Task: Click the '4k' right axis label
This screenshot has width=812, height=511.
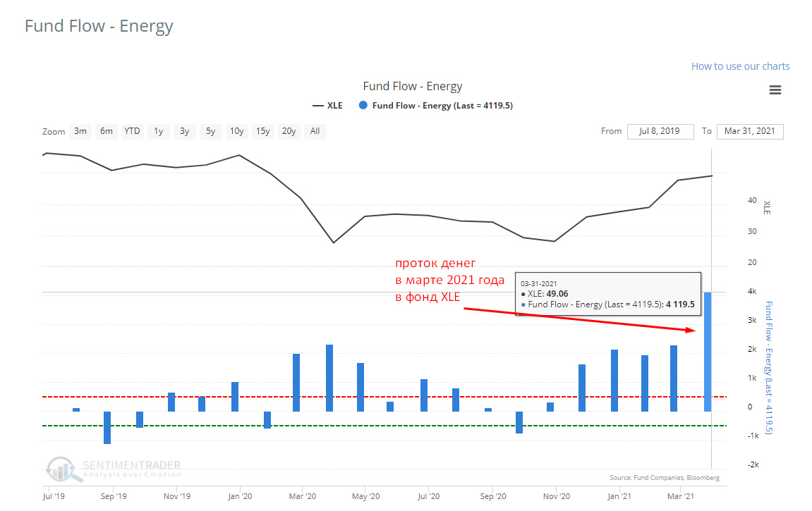Action: (x=752, y=292)
